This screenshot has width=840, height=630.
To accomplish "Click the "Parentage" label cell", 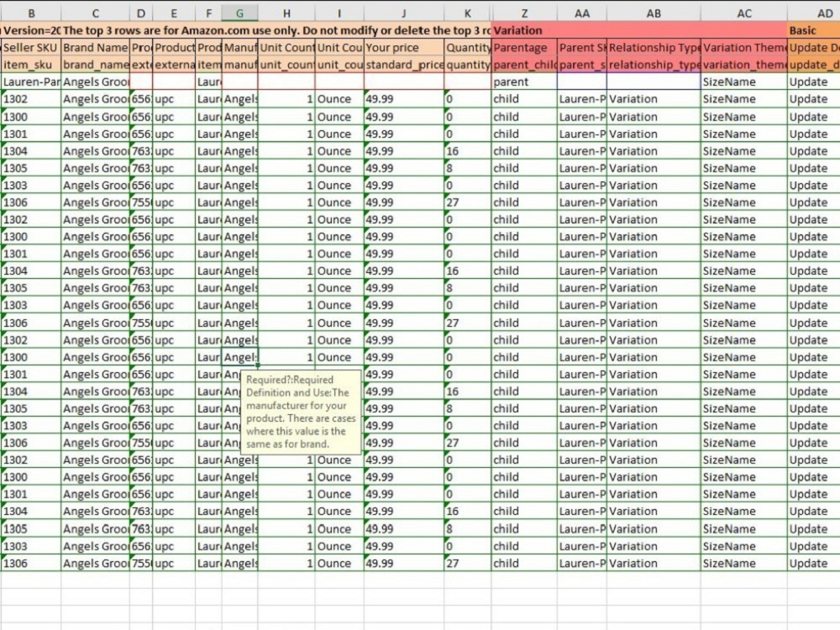I will click(524, 48).
